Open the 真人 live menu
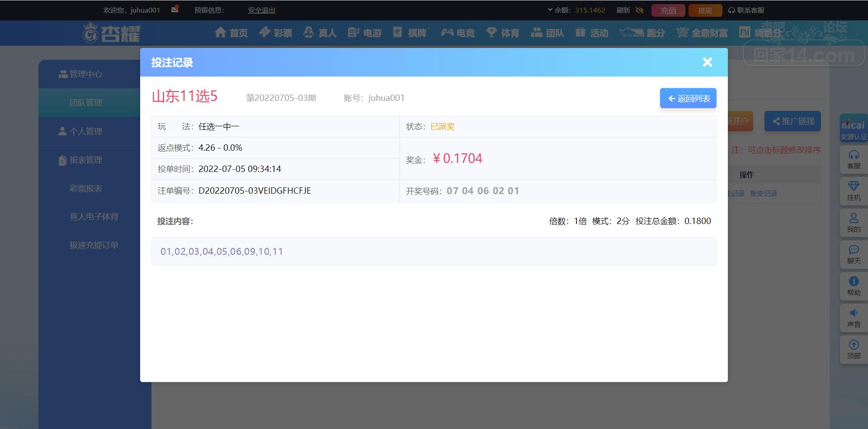The image size is (868, 429). 320,33
